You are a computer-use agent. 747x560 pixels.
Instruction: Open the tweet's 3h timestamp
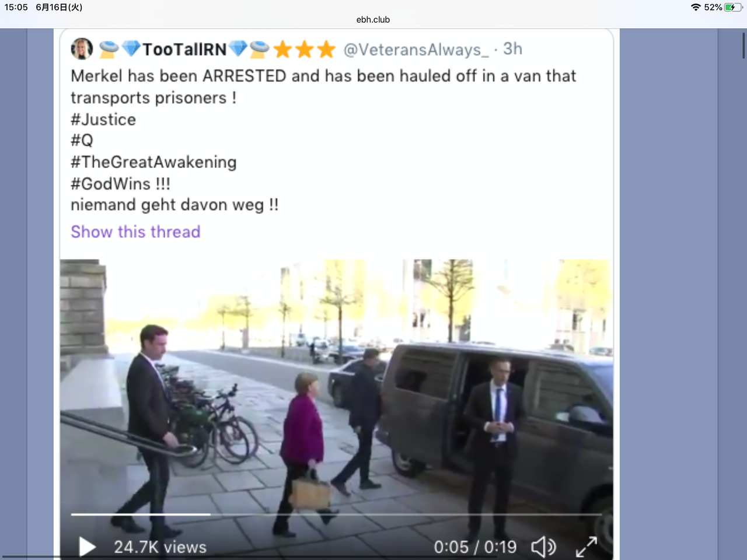point(512,49)
